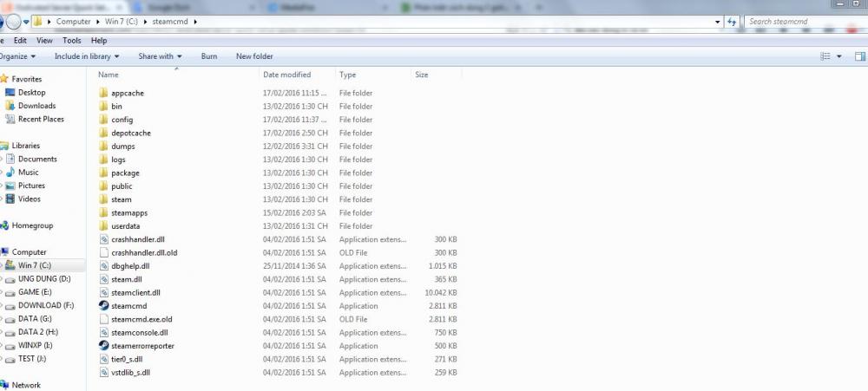Image resolution: width=868 pixels, height=391 pixels.
Task: Open view options dropdown arrow
Action: click(x=838, y=56)
